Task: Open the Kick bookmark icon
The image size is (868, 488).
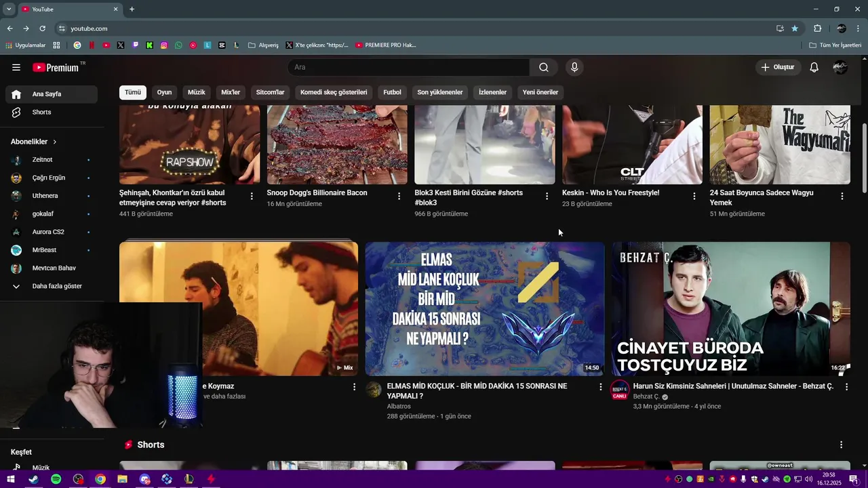Action: [x=150, y=45]
